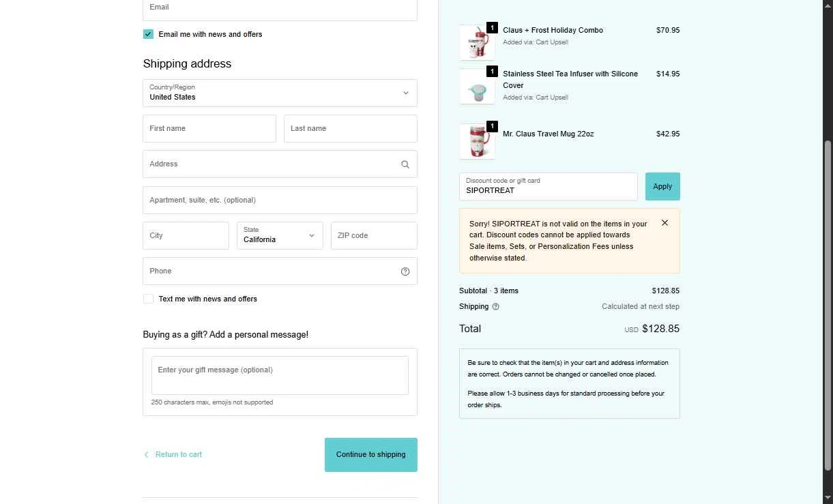This screenshot has width=833, height=504.
Task: Click the Tea Infuser product thumbnail
Action: pos(477,87)
